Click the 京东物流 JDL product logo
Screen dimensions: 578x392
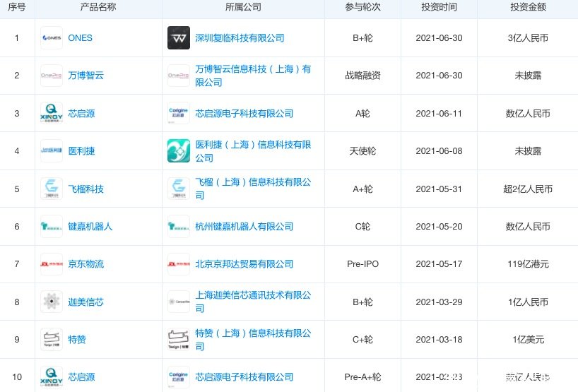52,264
